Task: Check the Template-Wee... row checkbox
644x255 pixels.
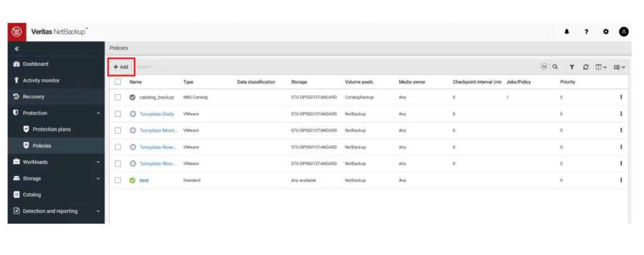Action: coord(118,163)
